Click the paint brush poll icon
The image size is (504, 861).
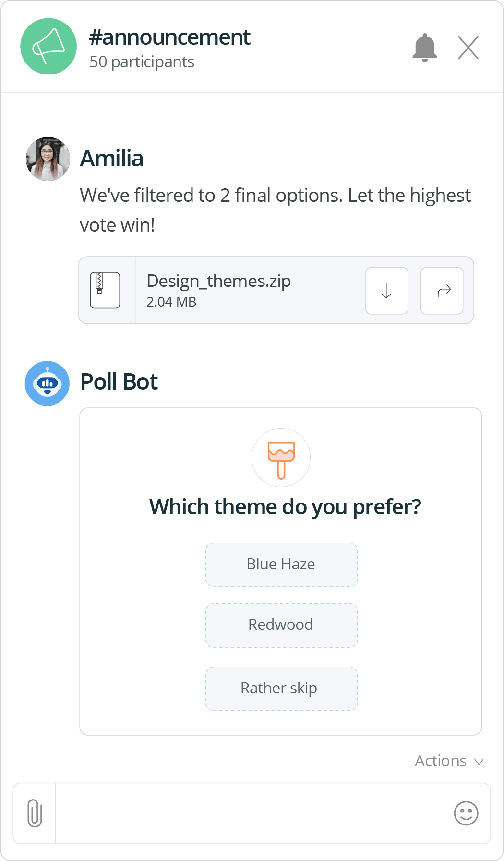(281, 458)
